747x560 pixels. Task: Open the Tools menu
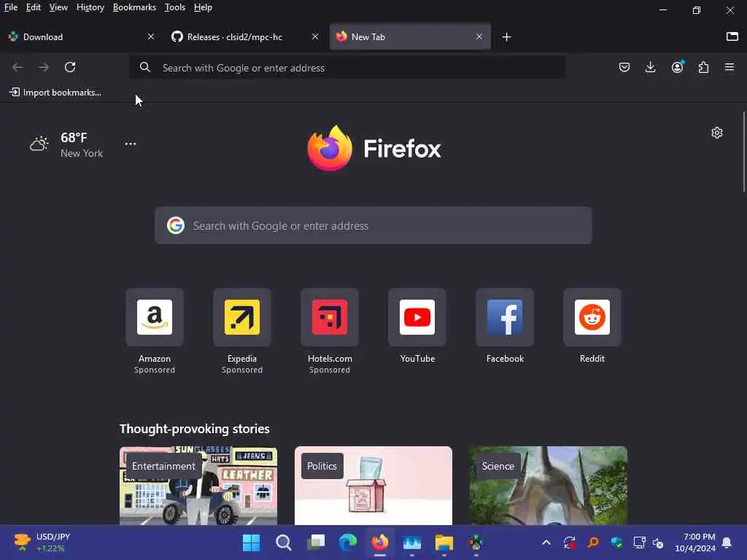[x=175, y=7]
